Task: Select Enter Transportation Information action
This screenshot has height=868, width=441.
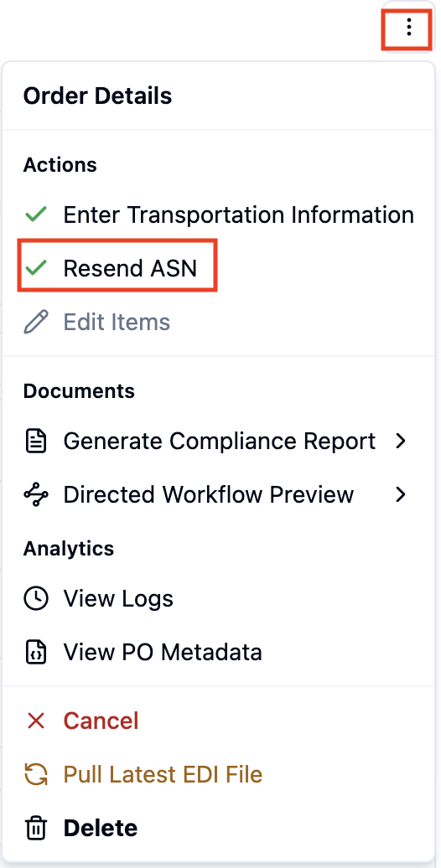Action: (x=219, y=214)
